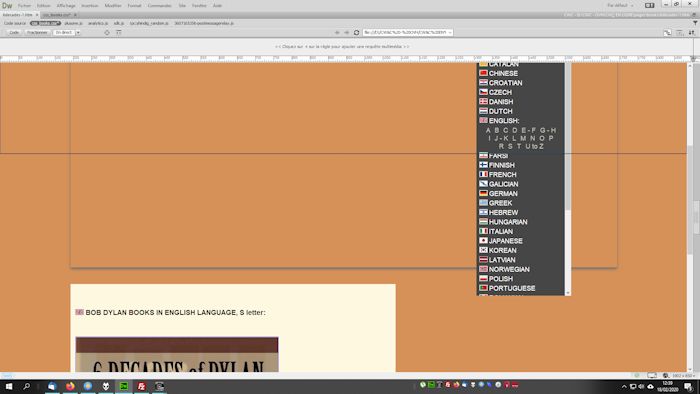Select FRENCH in the language list

pos(502,174)
